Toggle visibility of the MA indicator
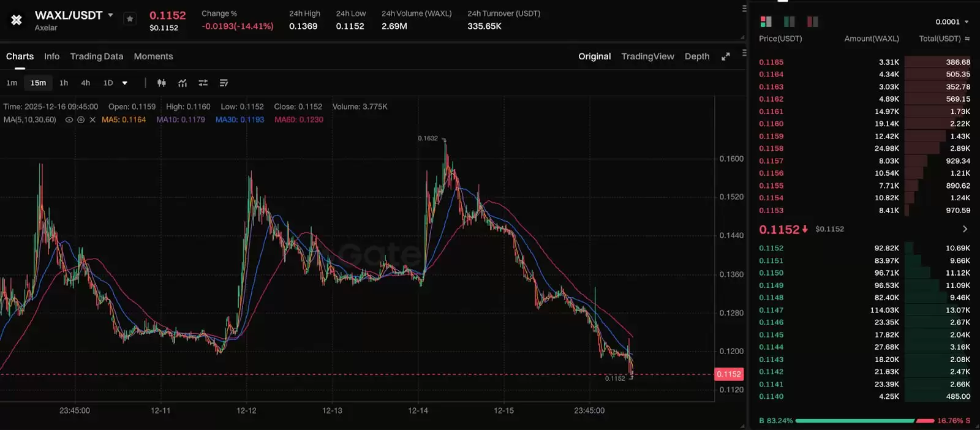Viewport: 980px width, 430px height. [x=69, y=120]
